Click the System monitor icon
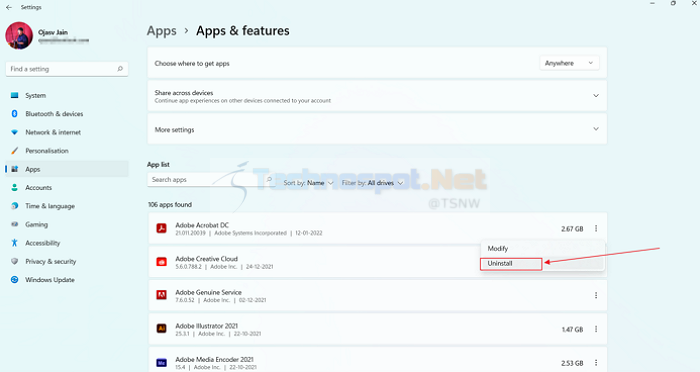This screenshot has height=372, width=700. click(x=15, y=95)
